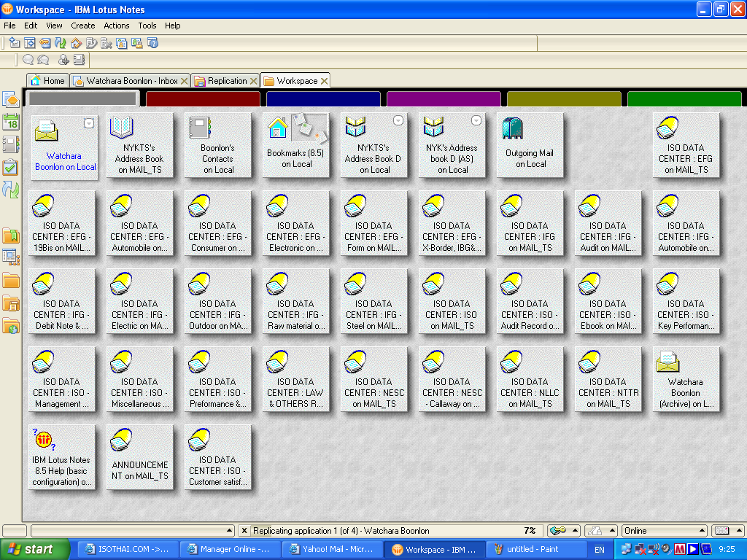Open ISO DATA CENTER : IFG - Outdoor tile
The height and width of the screenshot is (560, 747).
click(x=217, y=301)
